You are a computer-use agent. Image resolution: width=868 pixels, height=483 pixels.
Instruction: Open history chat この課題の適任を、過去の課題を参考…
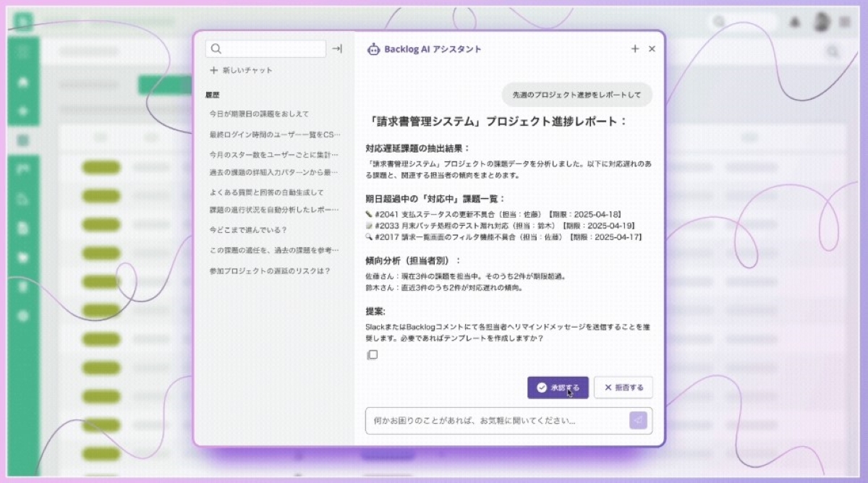(273, 250)
